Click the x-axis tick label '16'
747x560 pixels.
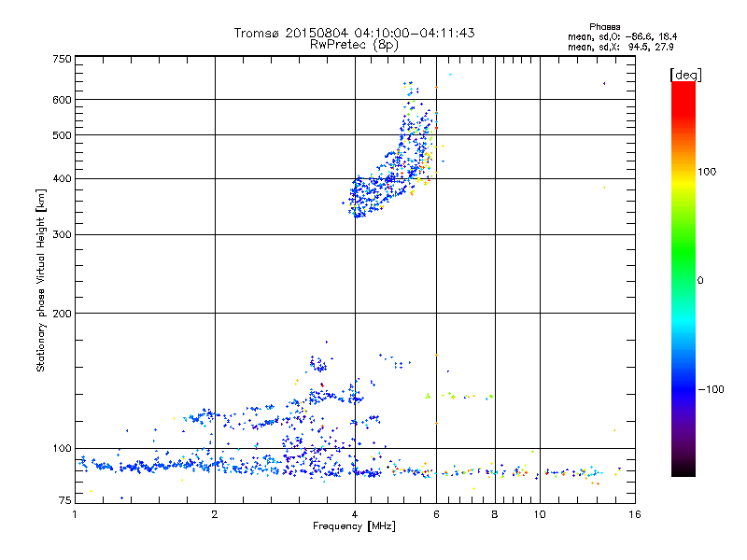[x=635, y=514]
